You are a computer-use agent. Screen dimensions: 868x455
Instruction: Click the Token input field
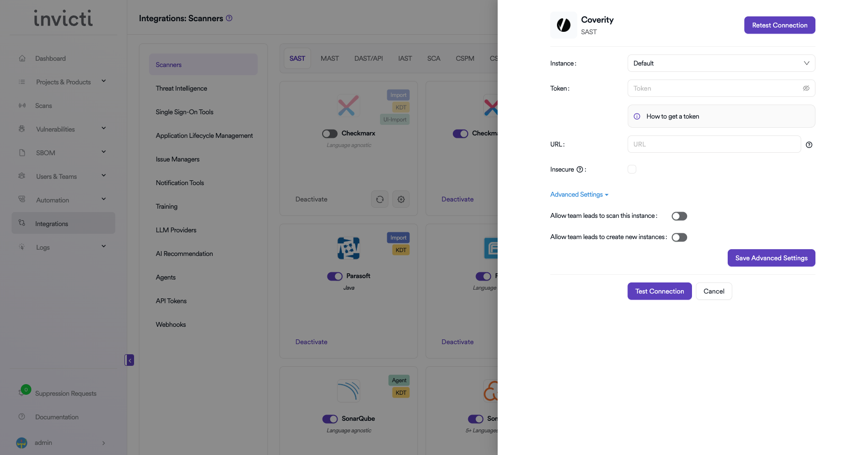click(714, 89)
